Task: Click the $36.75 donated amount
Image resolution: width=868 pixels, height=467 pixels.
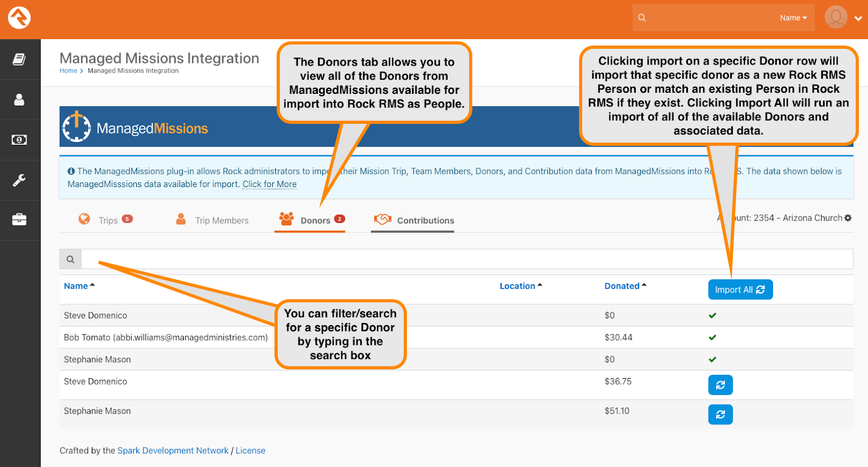Action: [x=618, y=381]
